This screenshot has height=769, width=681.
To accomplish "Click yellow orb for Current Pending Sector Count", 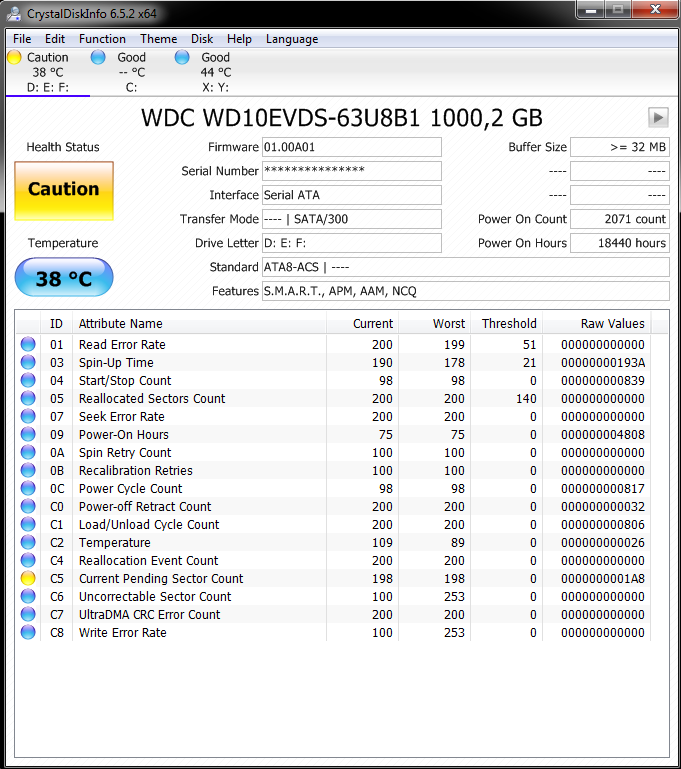I will coord(28,578).
